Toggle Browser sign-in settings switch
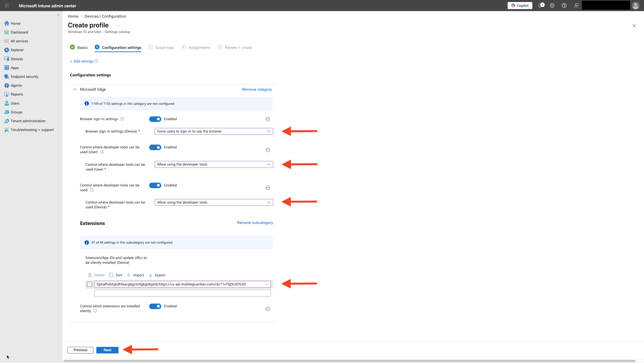Viewport: 644px width, 364px height. [155, 119]
